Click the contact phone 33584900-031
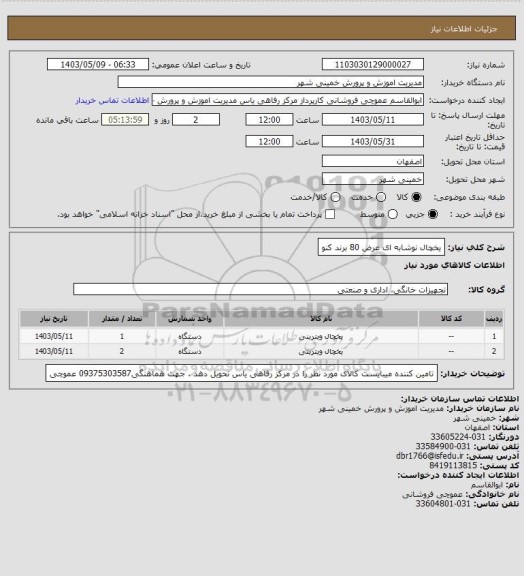The image size is (524, 576). point(443,446)
